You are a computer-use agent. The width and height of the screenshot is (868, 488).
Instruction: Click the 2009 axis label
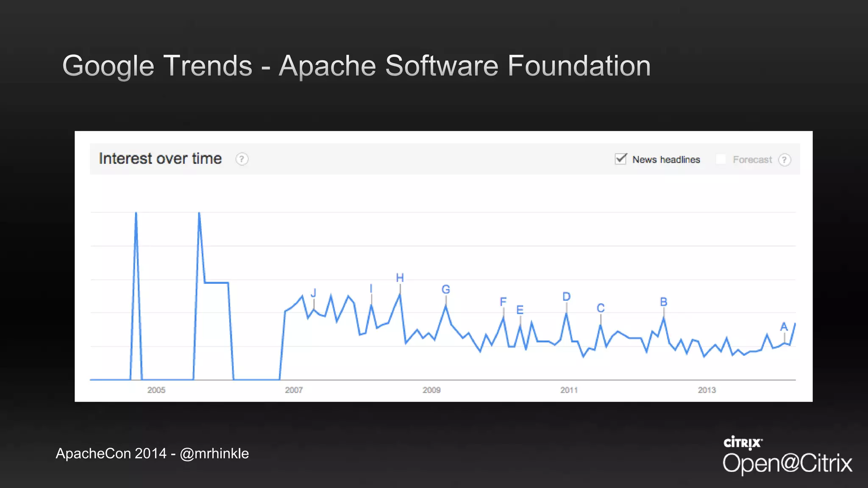click(431, 390)
